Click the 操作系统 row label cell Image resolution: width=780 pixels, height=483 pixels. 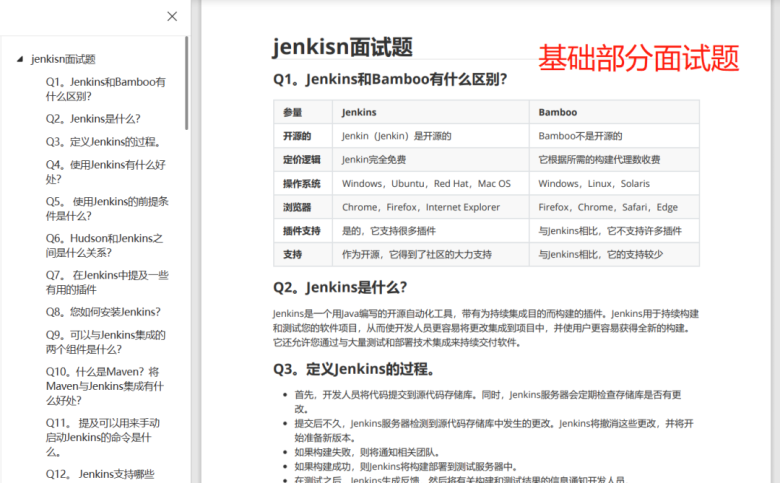click(x=303, y=184)
